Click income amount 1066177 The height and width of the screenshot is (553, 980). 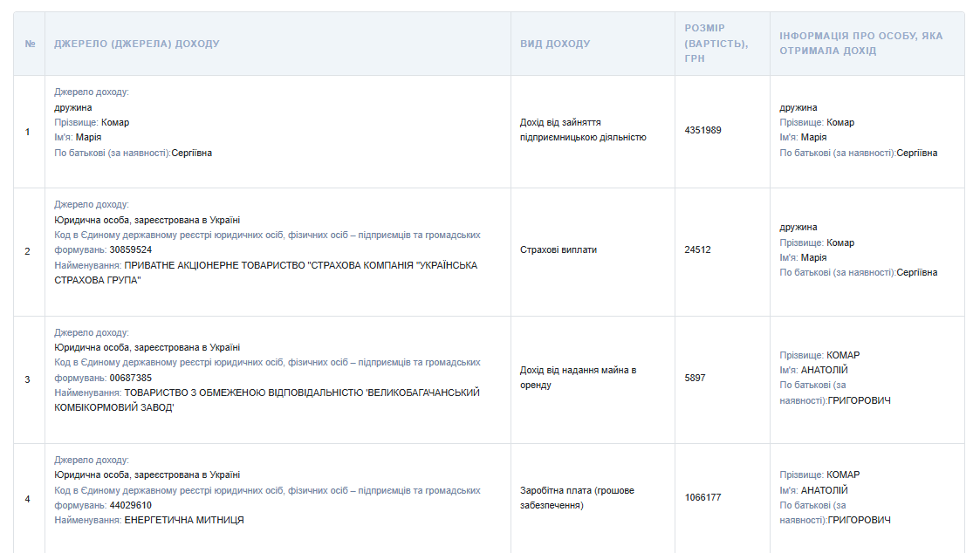[702, 497]
